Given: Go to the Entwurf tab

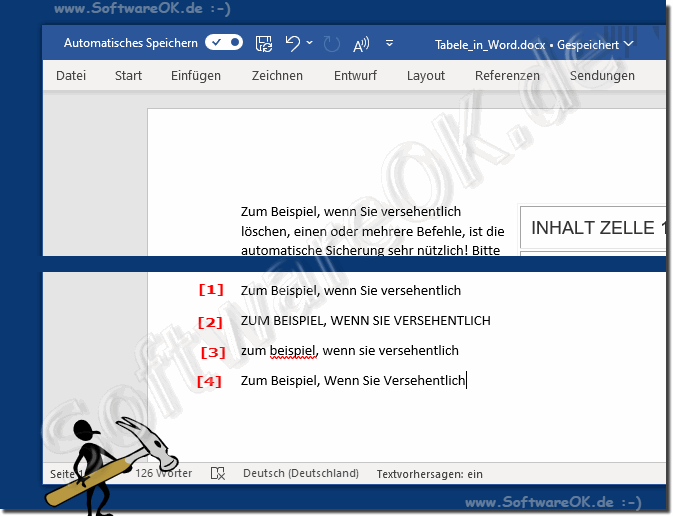Looking at the screenshot, I should [355, 76].
